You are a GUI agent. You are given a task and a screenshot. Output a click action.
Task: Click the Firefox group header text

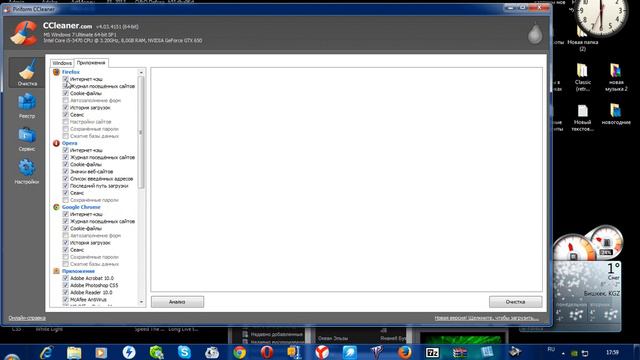point(71,72)
